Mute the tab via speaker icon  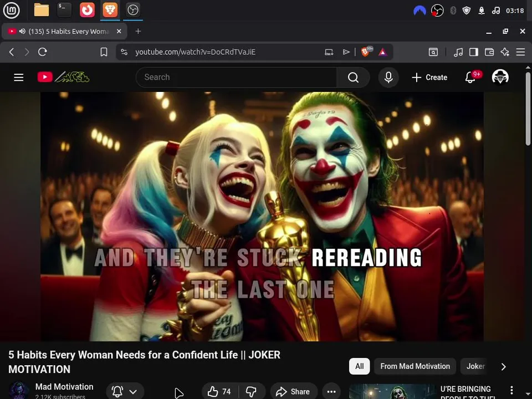point(22,31)
